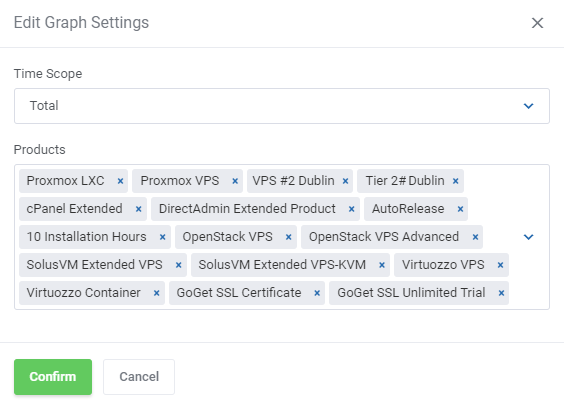Remove the Virtuozzo Container tag

(156, 293)
